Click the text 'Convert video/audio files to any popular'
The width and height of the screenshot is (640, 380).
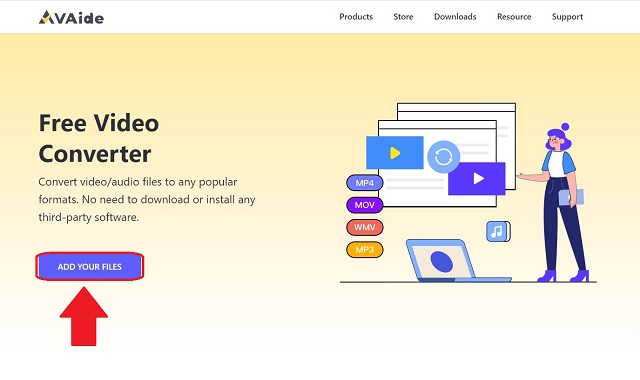tap(138, 182)
